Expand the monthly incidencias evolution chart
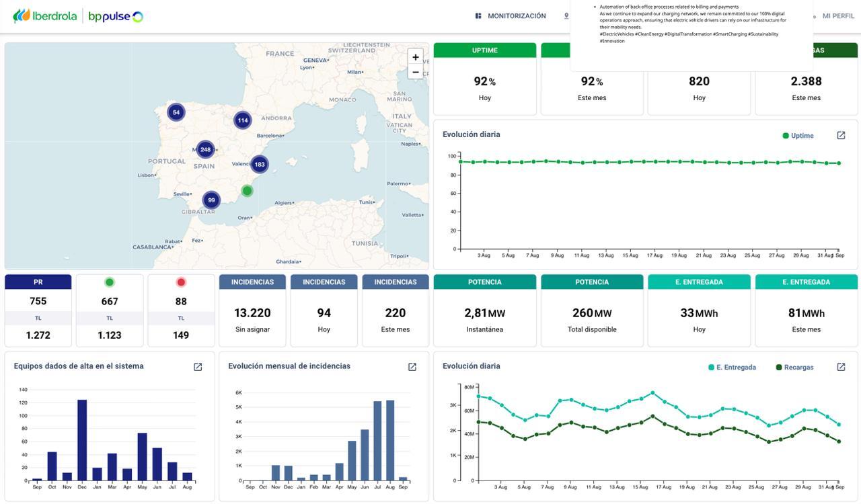Screen dimensions: 861x504 (412, 367)
